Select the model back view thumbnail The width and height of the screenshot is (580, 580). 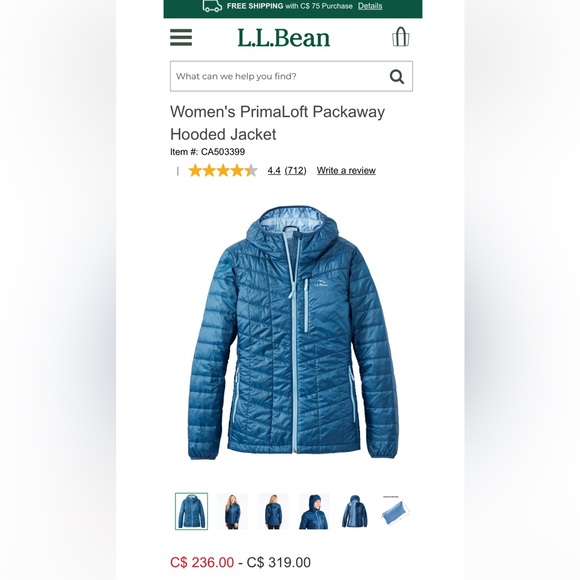[x=273, y=511]
